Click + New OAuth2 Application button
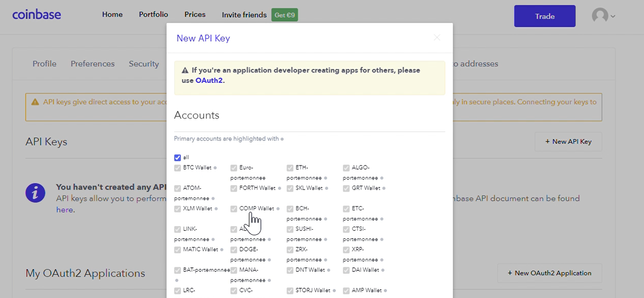This screenshot has width=644, height=298. point(550,273)
